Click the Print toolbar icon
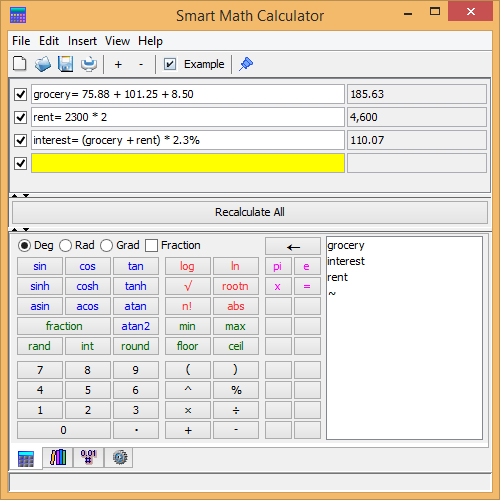500x500 pixels. 89,64
